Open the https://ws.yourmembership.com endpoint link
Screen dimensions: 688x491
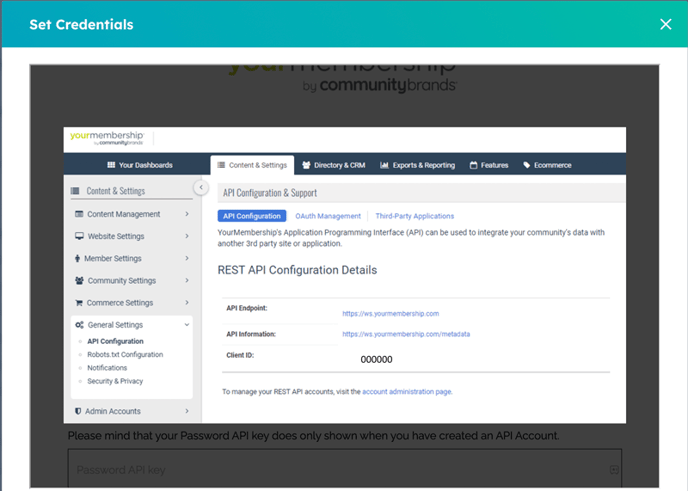(x=391, y=313)
